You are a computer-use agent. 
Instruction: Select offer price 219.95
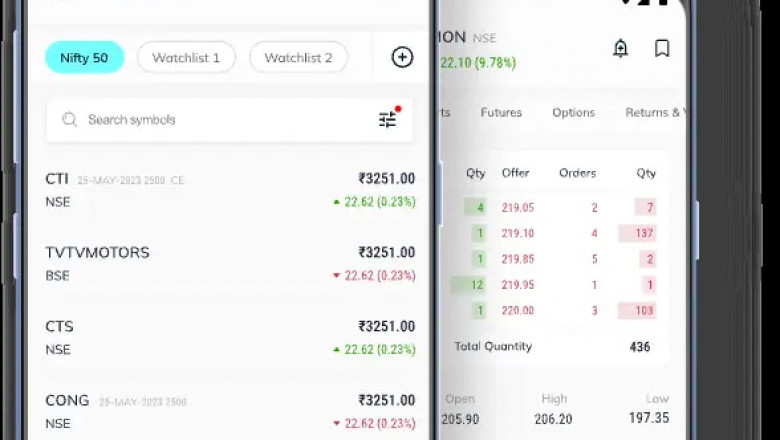click(518, 285)
